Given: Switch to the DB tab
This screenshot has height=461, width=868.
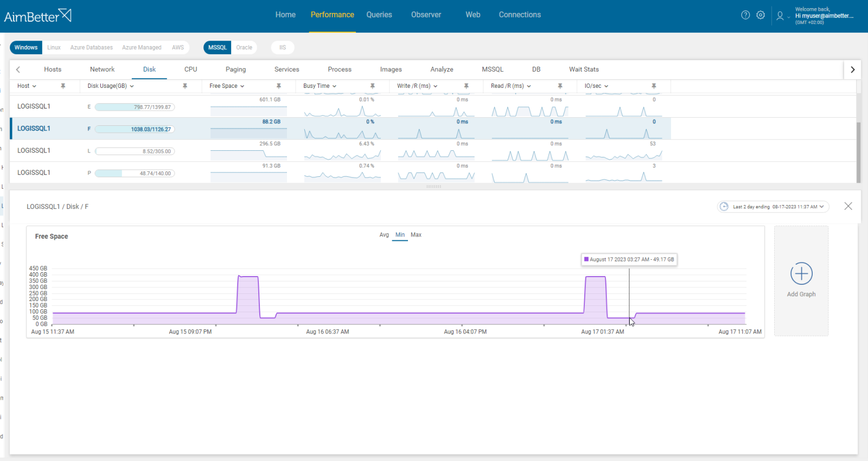Looking at the screenshot, I should pyautogui.click(x=537, y=69).
